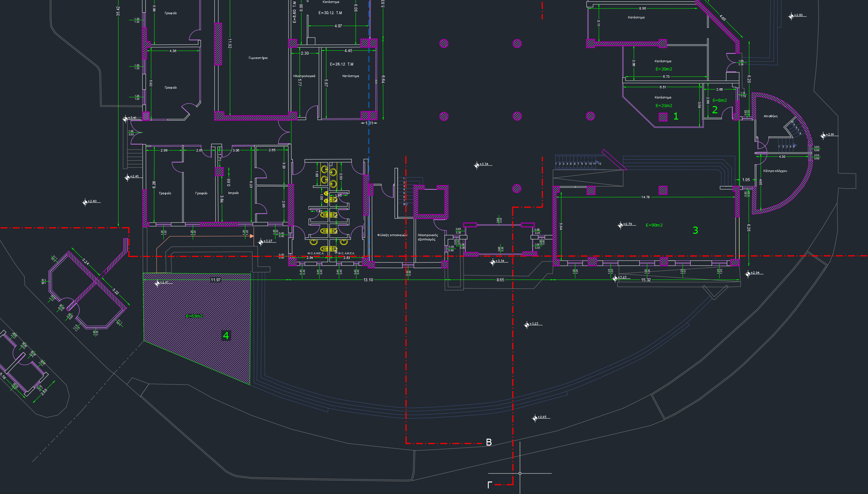This screenshot has height=494, width=868.
Task: Click the +2.80 elevation marker symbol
Action: (791, 16)
